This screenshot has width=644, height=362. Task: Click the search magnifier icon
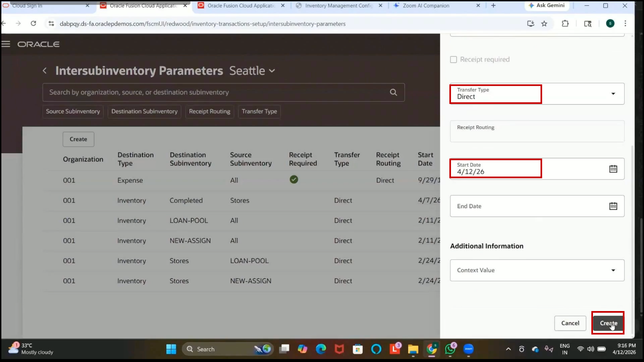[393, 92]
